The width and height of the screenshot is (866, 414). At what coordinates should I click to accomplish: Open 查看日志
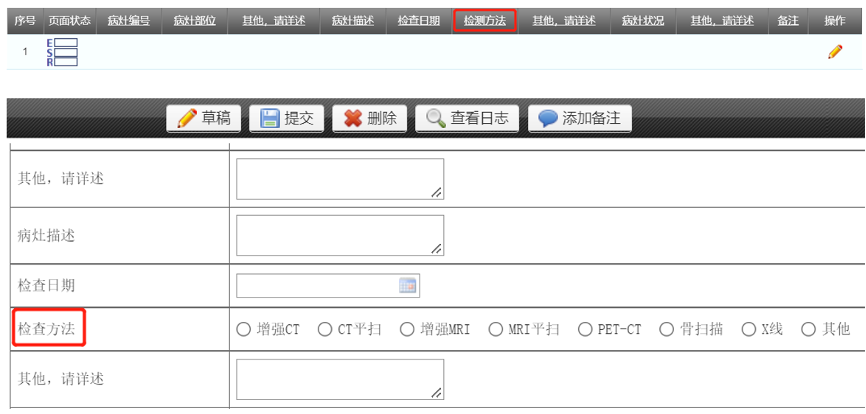467,118
